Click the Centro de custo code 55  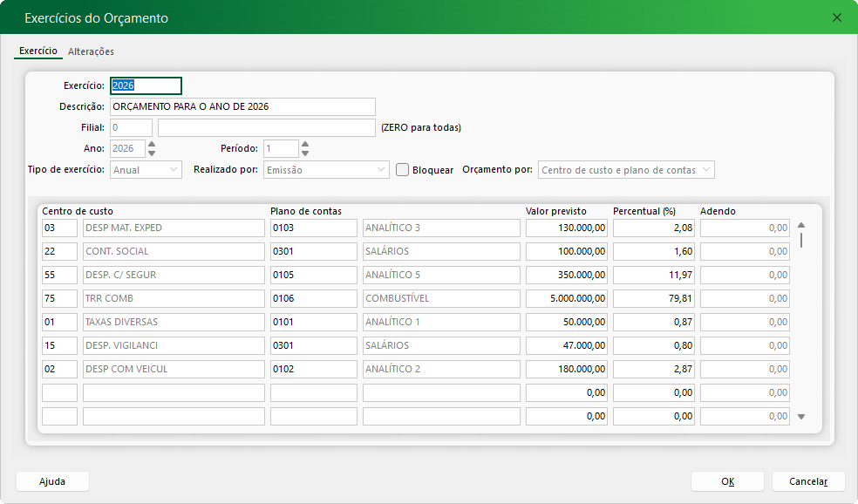coord(59,275)
